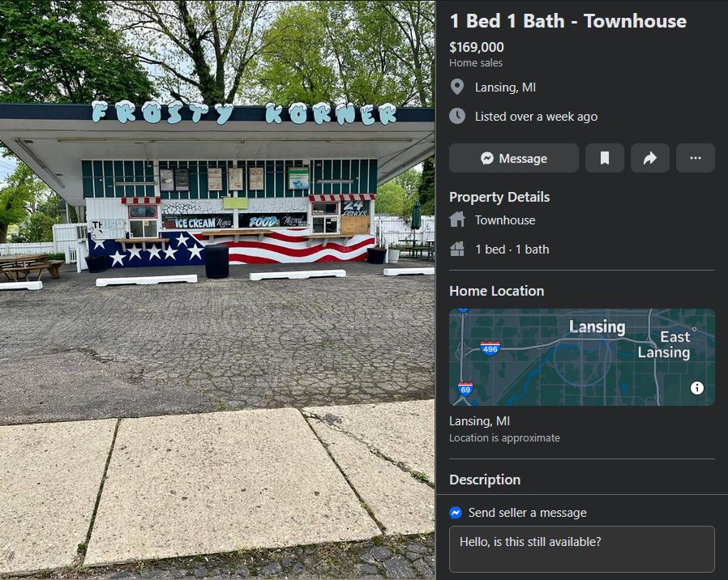The image size is (728, 580).
Task: Click the clock icon beside listed time
Action: pos(457,116)
